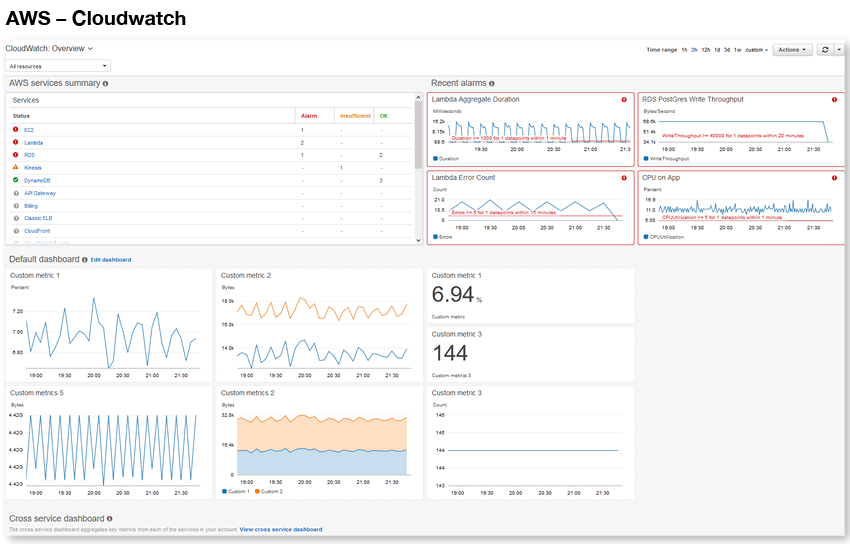Select the 1d time range
Viewport: 850px width, 544px height.
coord(717,50)
